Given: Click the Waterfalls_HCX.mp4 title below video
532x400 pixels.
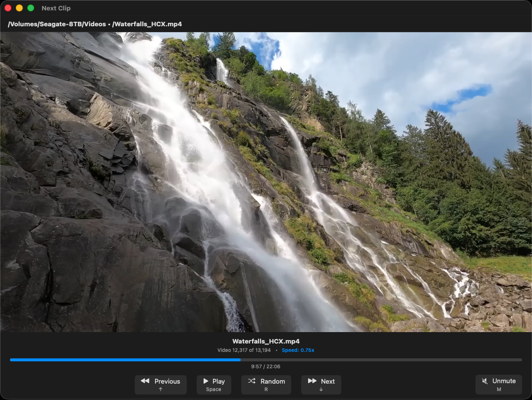Looking at the screenshot, I should [x=266, y=342].
